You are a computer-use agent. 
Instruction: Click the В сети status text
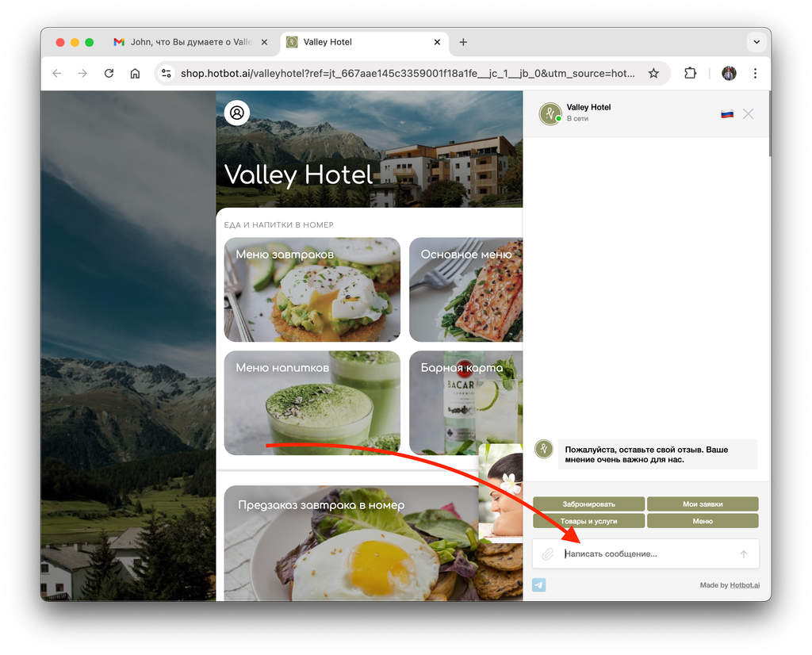point(577,119)
